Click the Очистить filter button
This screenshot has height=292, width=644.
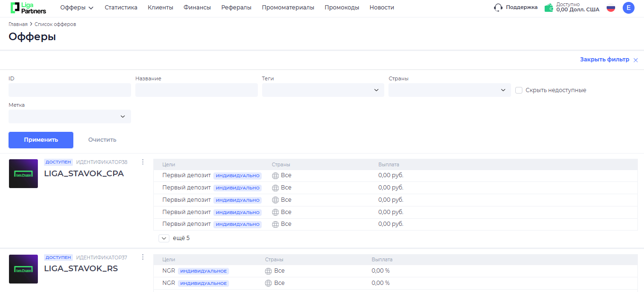(102, 140)
